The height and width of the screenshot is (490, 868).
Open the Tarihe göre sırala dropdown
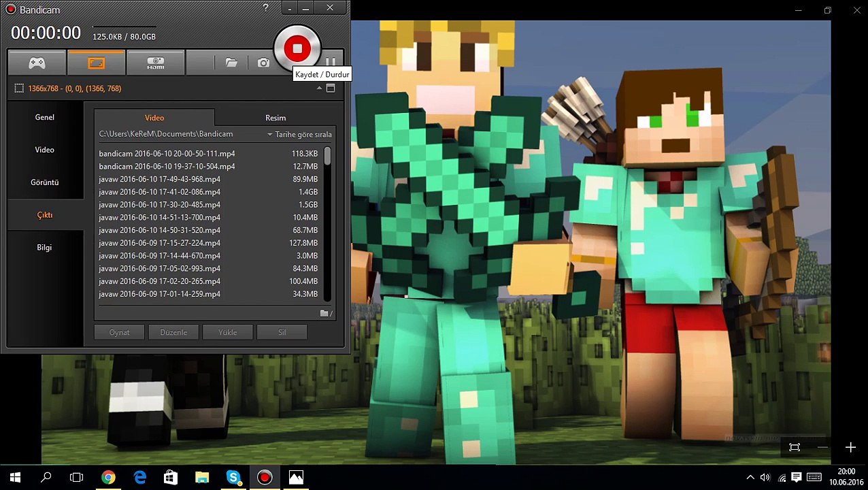coord(299,135)
